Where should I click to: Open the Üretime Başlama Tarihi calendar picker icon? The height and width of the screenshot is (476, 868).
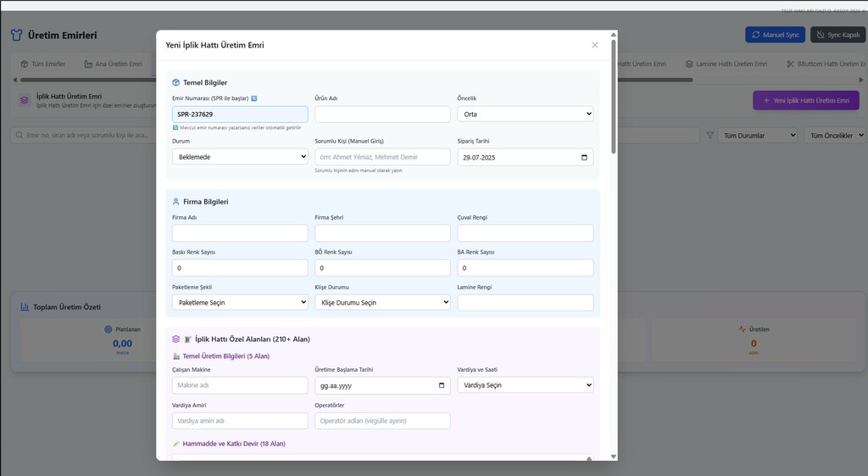pyautogui.click(x=442, y=385)
